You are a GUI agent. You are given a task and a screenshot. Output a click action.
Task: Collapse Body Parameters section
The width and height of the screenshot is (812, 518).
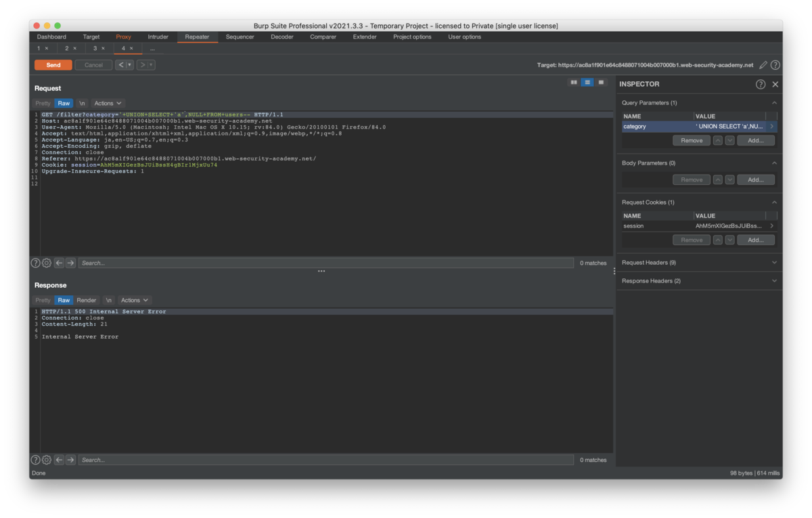[x=774, y=163]
